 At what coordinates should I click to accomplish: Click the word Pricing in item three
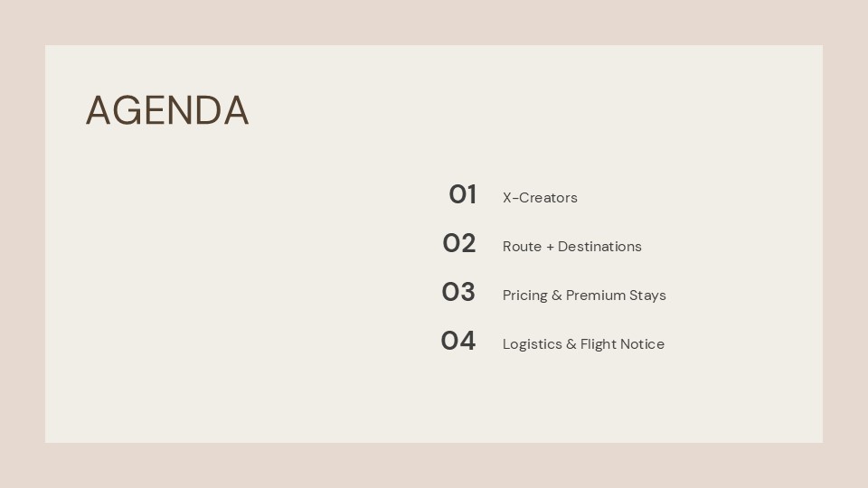(524, 296)
